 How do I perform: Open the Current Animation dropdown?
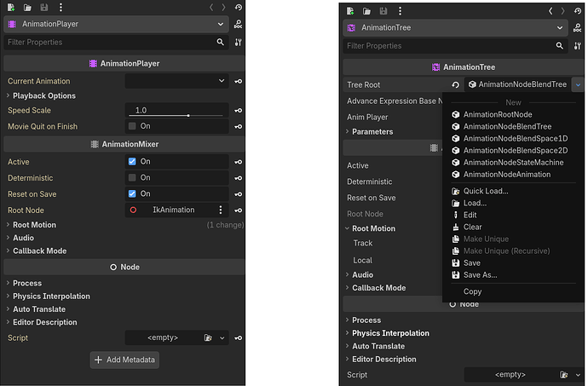pyautogui.click(x=176, y=81)
